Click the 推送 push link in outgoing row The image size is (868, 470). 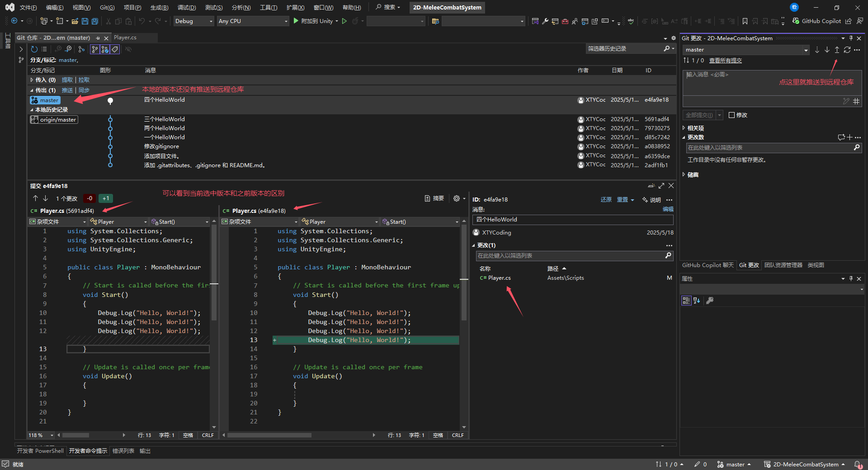pos(67,90)
